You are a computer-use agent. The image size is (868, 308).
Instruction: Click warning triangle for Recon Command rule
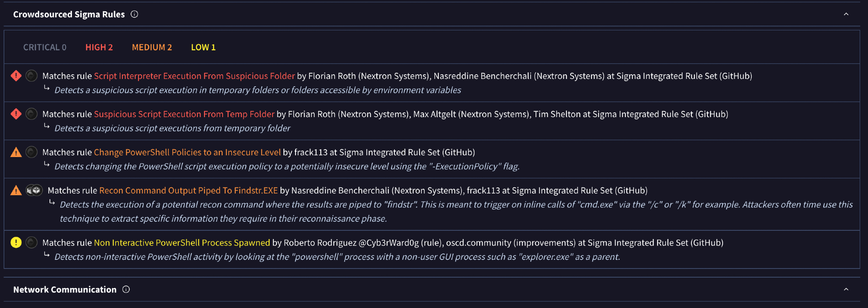[x=16, y=190]
